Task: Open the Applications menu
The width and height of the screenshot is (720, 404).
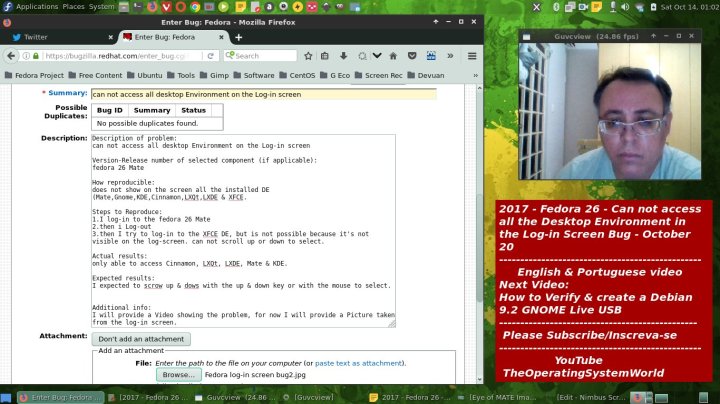Action: [37, 6]
